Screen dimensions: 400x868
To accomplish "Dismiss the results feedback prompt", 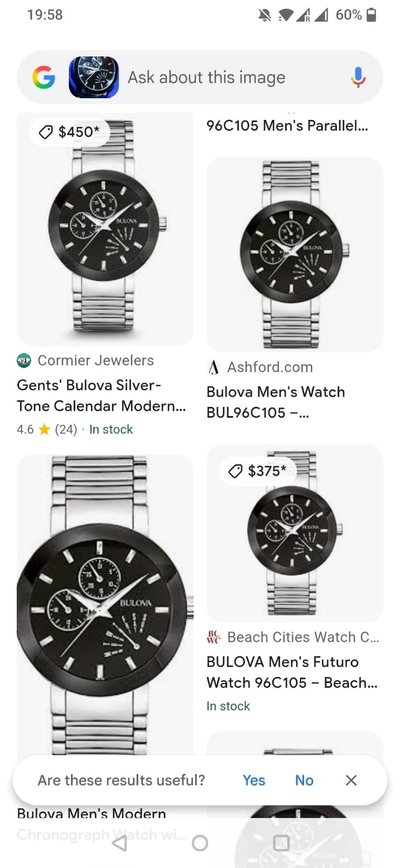I will [351, 780].
